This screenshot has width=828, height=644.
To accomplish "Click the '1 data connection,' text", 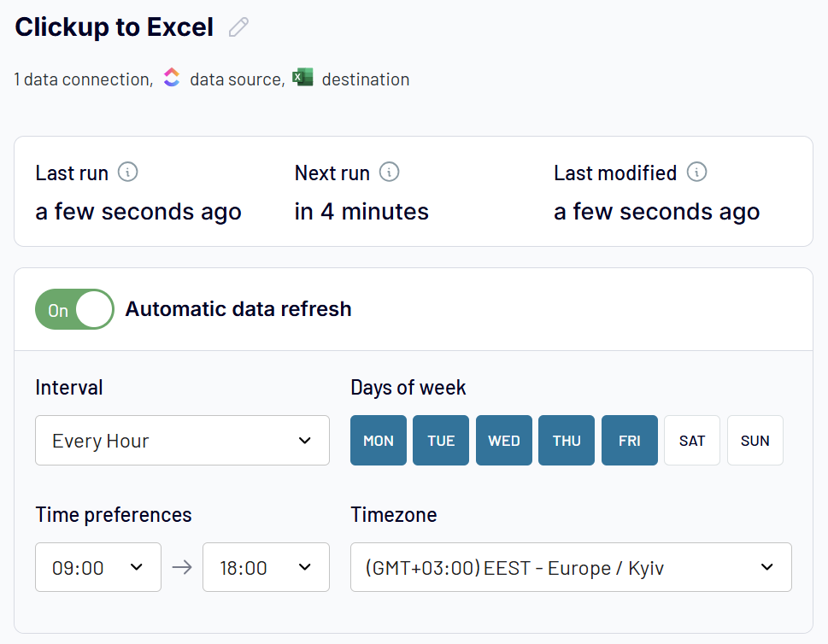I will [x=84, y=79].
